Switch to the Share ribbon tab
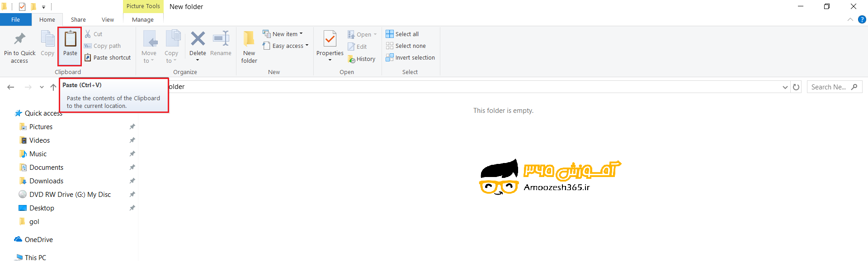Image resolution: width=868 pixels, height=261 pixels. click(78, 19)
